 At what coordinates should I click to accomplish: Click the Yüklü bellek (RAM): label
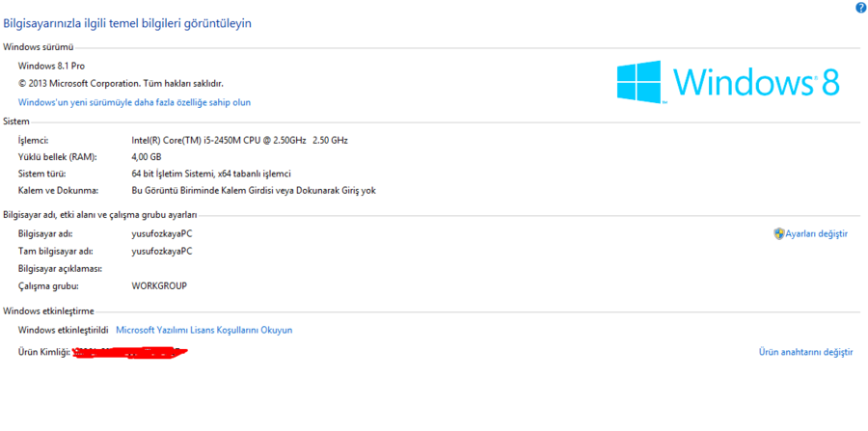[58, 157]
